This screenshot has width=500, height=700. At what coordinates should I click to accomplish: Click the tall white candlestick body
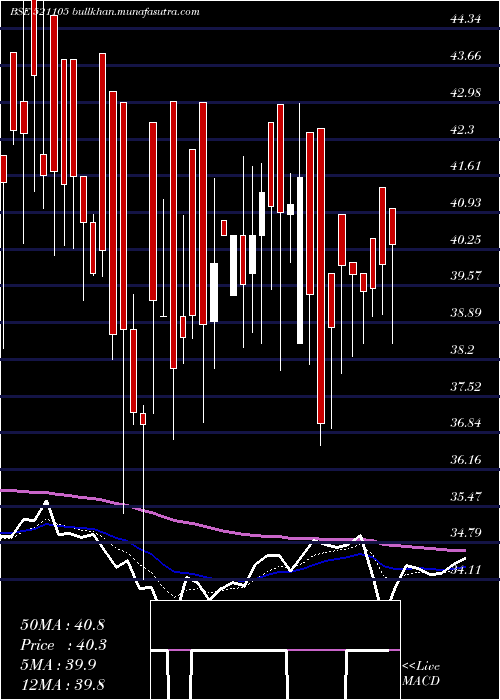coord(300,260)
